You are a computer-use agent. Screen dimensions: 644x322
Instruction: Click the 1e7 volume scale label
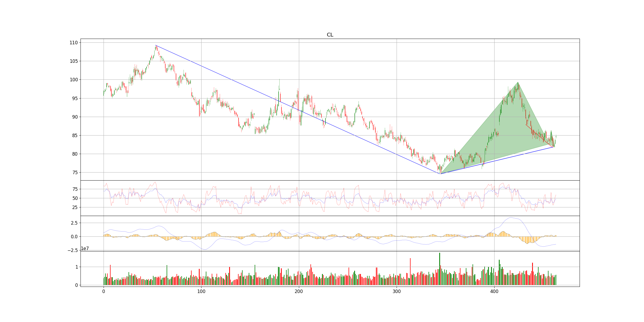pos(85,249)
